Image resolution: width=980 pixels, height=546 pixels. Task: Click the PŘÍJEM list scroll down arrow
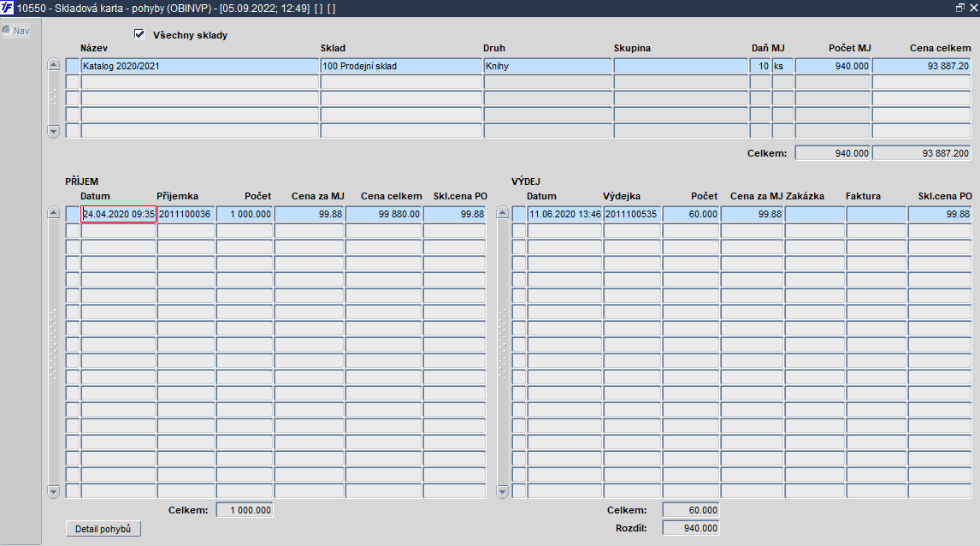tap(53, 491)
